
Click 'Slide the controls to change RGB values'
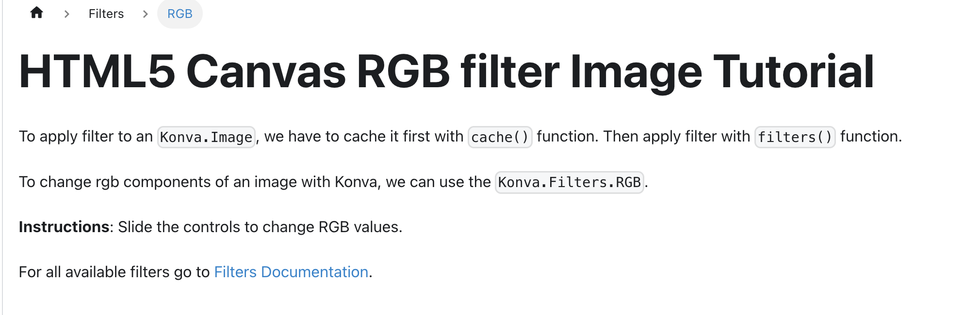[260, 227]
